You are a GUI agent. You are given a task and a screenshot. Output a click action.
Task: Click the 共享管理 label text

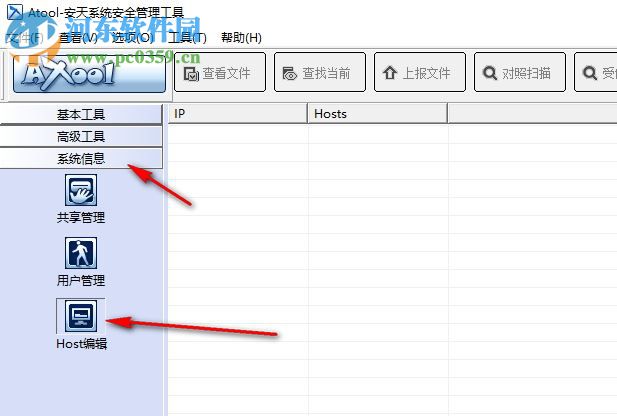tap(81, 218)
